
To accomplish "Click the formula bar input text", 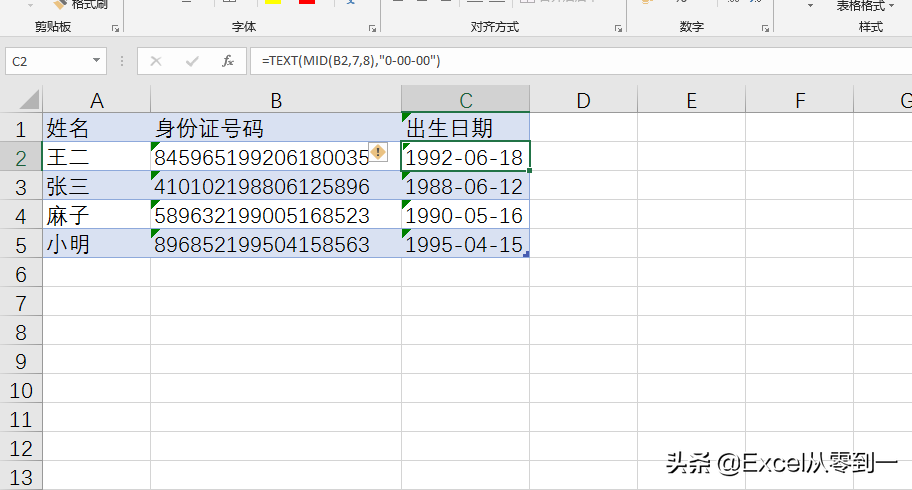I will click(351, 61).
